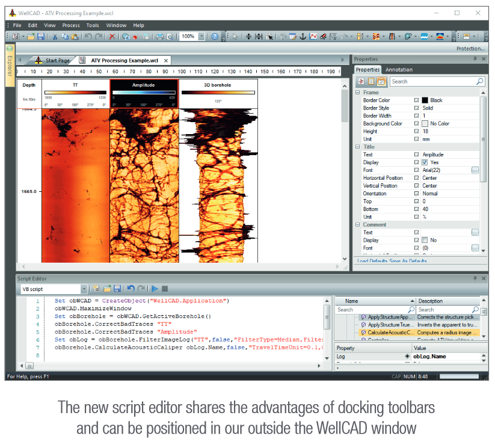Close the ATV Processing Example.wcl tab
Screen dimensions: 495x448
[166, 60]
